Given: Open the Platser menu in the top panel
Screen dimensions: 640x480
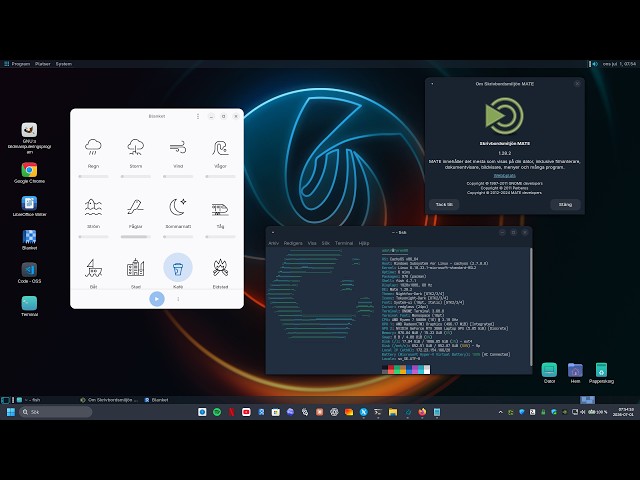Looking at the screenshot, I should 42,64.
